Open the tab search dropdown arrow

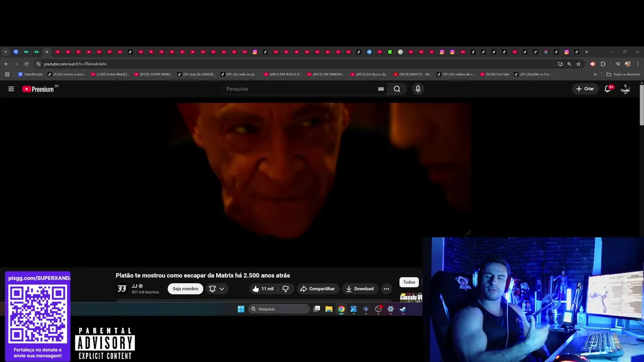click(6, 52)
